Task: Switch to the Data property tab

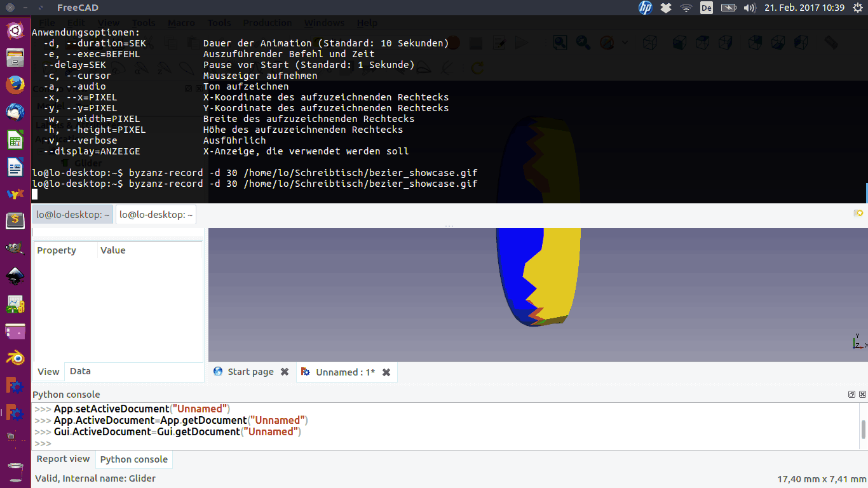Action: tap(80, 371)
